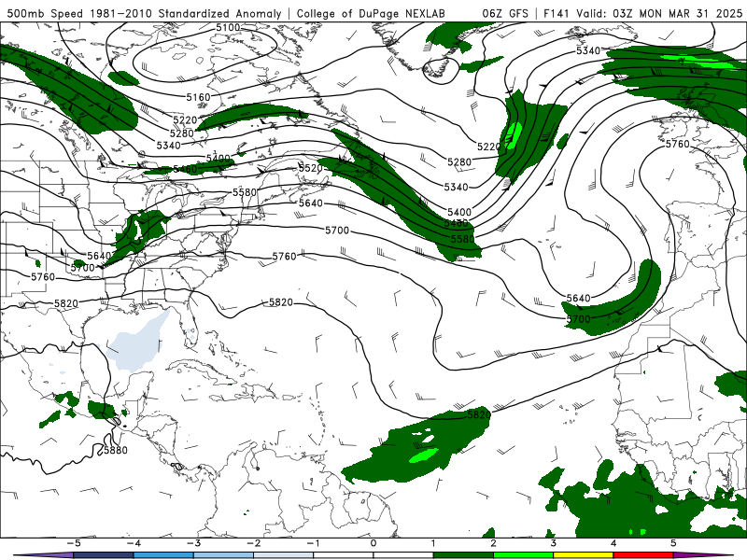Select the blue -4 to -3 legend swatch
747x560 pixels.
(x=163, y=555)
